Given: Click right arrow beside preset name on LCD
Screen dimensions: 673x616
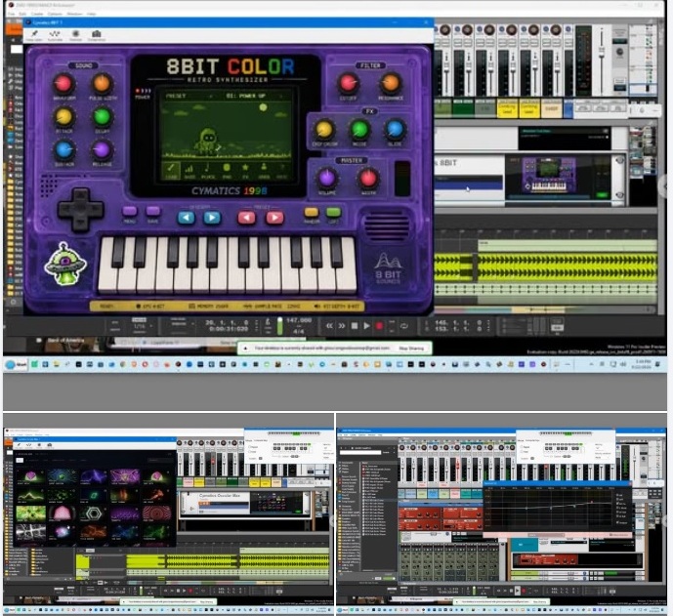Looking at the screenshot, I should (x=281, y=96).
